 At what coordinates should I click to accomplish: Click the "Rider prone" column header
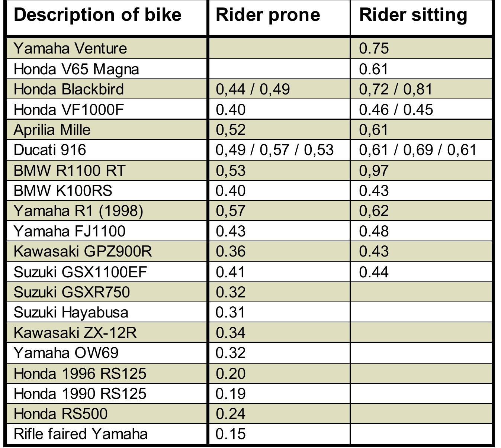click(x=268, y=15)
